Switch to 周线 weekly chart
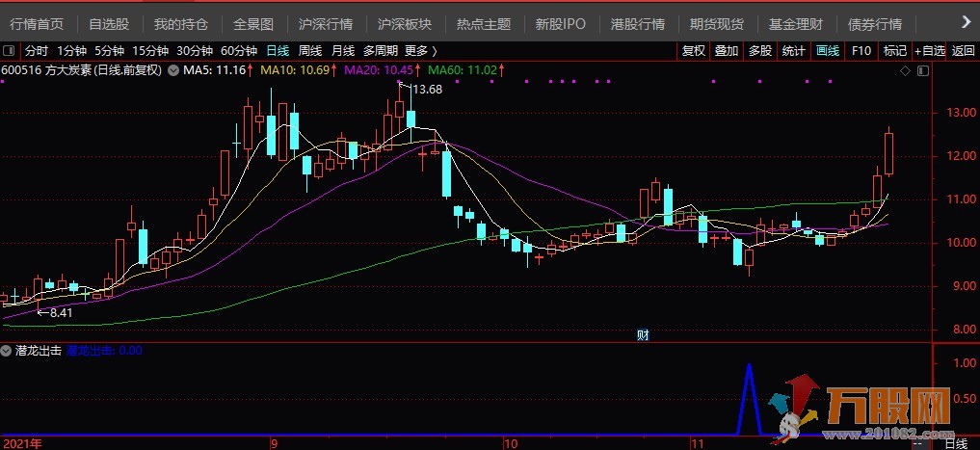This screenshot has width=980, height=450. coord(310,51)
